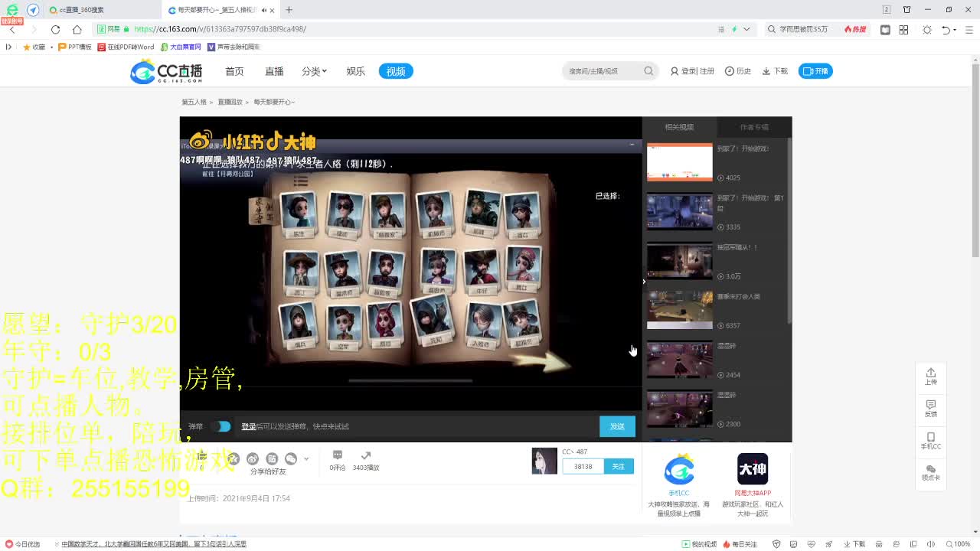
Task: Expand the 分类 dropdown menu
Action: 314,71
